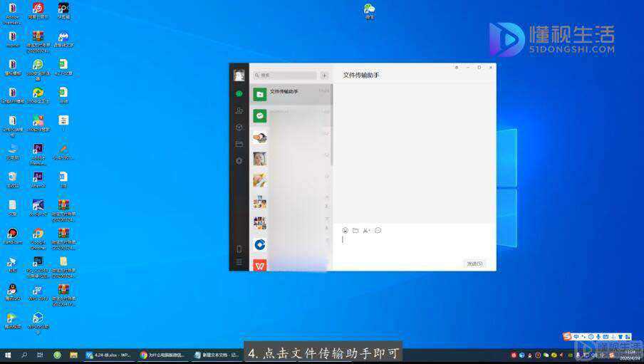Open the hamburger menu at sidebar bottom
This screenshot has width=644, height=364.
[239, 262]
